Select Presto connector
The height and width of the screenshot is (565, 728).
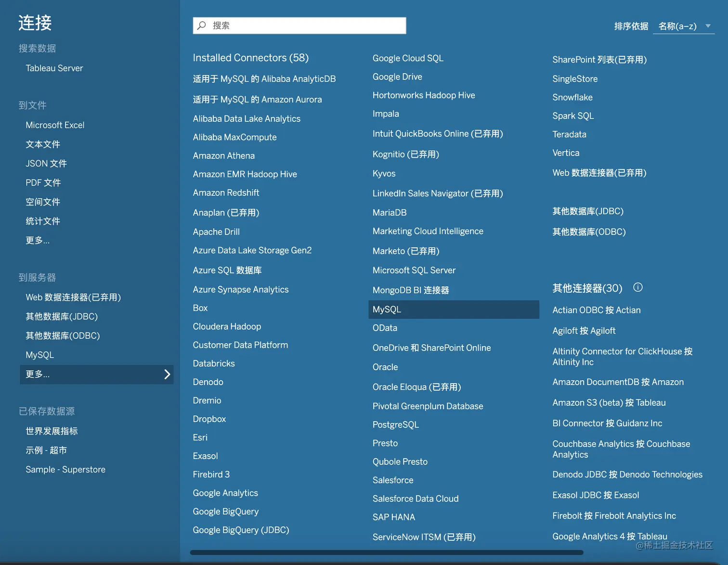pos(385,443)
